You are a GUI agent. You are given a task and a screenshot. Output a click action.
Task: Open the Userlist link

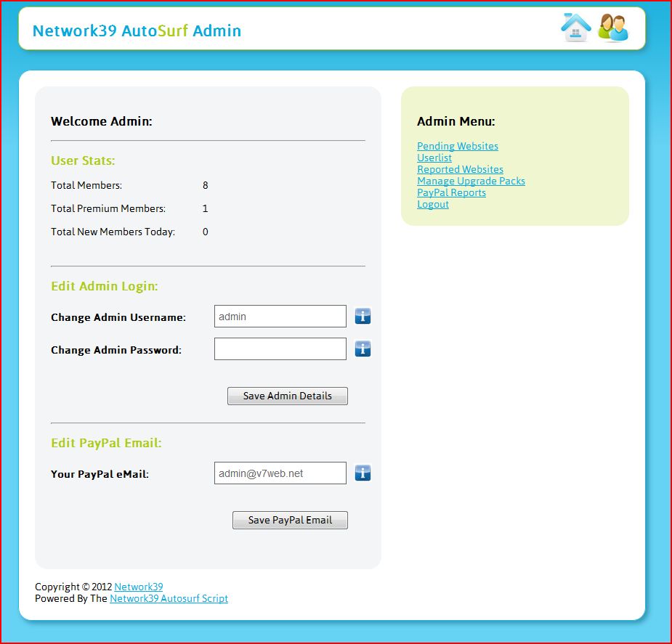tap(434, 158)
